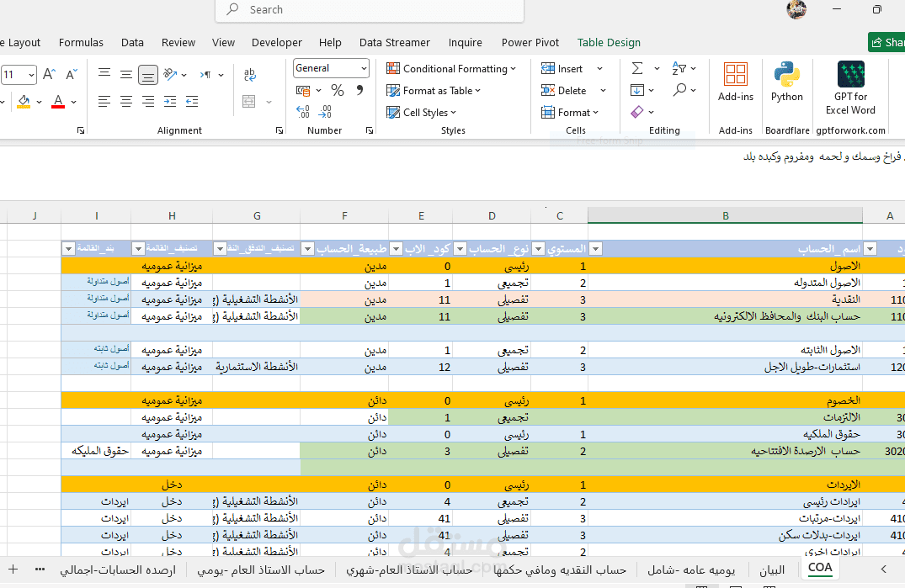905x588 pixels.
Task: Open the Power Pivot tab
Action: click(x=530, y=43)
